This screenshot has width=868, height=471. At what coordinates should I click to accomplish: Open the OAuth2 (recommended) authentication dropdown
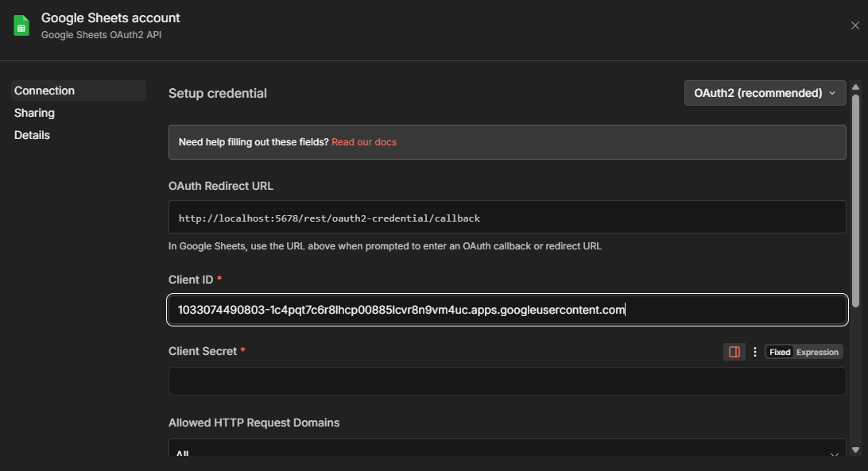click(758, 93)
